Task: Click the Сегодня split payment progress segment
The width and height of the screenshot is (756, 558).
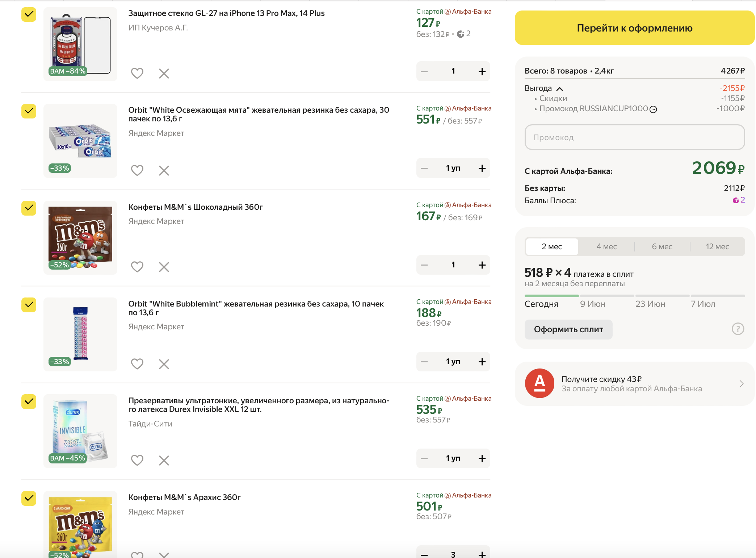Action: click(x=551, y=296)
